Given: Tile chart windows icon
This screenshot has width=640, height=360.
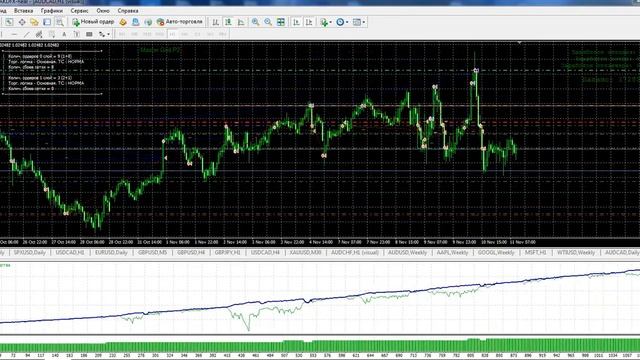Looking at the screenshot, I should [281, 22].
